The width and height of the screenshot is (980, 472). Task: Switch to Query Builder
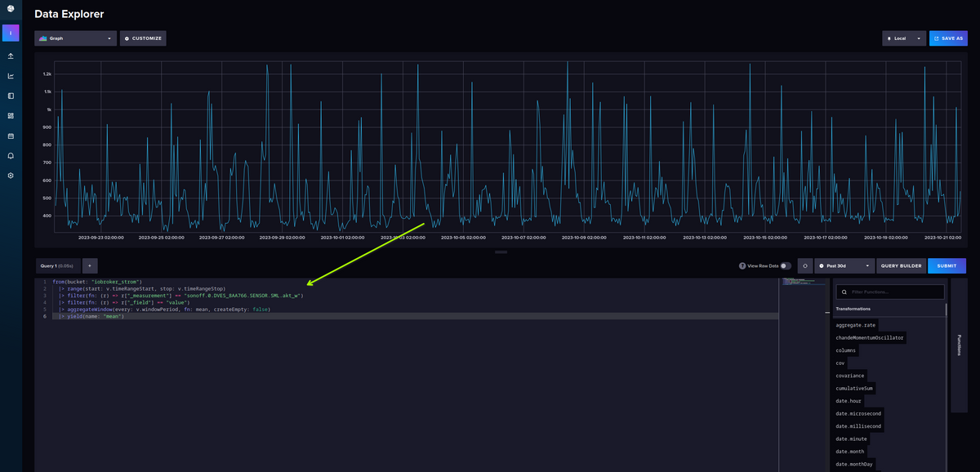(x=901, y=265)
